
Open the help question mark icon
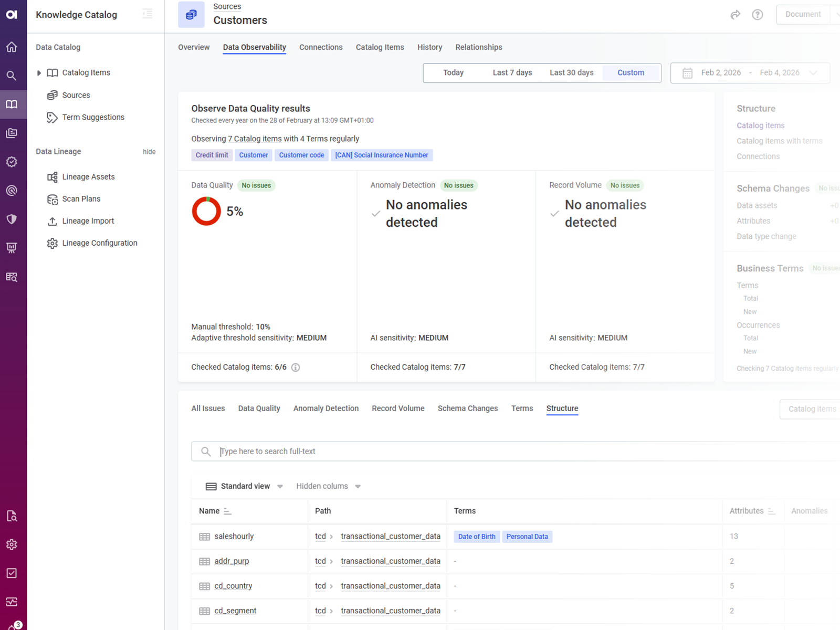[757, 15]
